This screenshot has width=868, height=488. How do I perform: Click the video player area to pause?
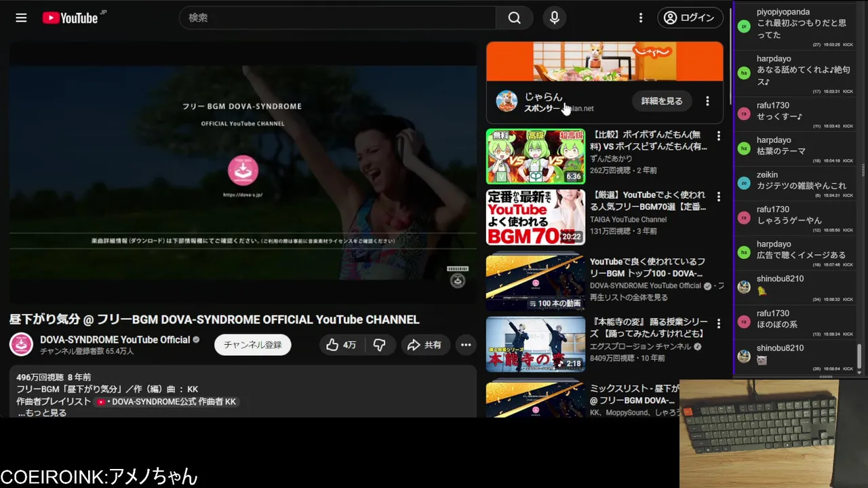pyautogui.click(x=243, y=173)
